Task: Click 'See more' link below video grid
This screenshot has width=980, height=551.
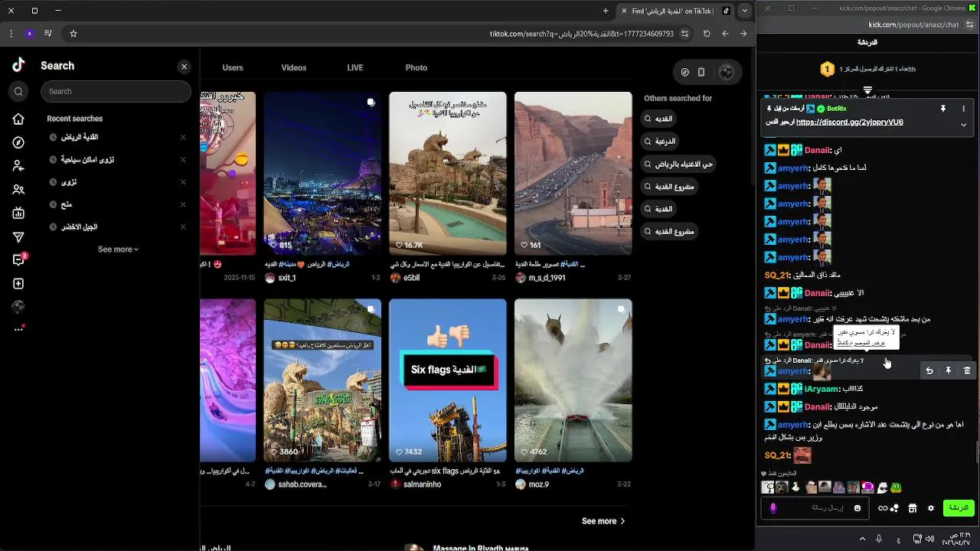Action: [x=603, y=521]
